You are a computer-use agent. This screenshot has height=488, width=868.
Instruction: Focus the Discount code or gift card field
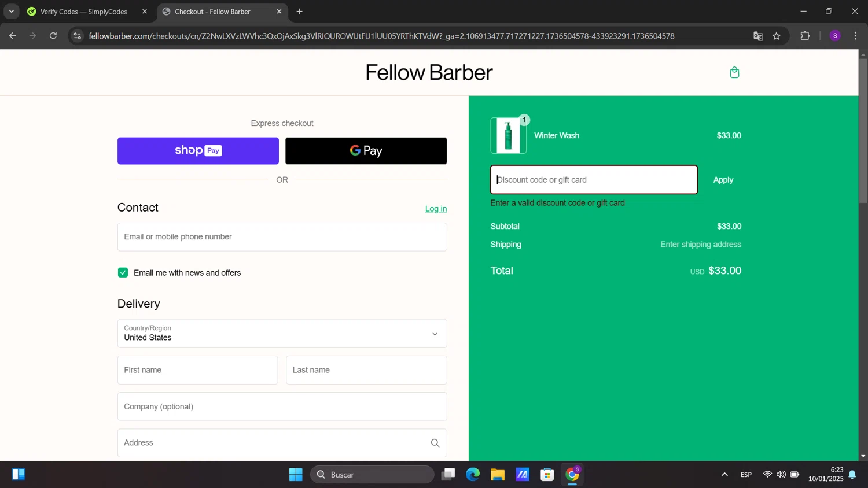[594, 180]
